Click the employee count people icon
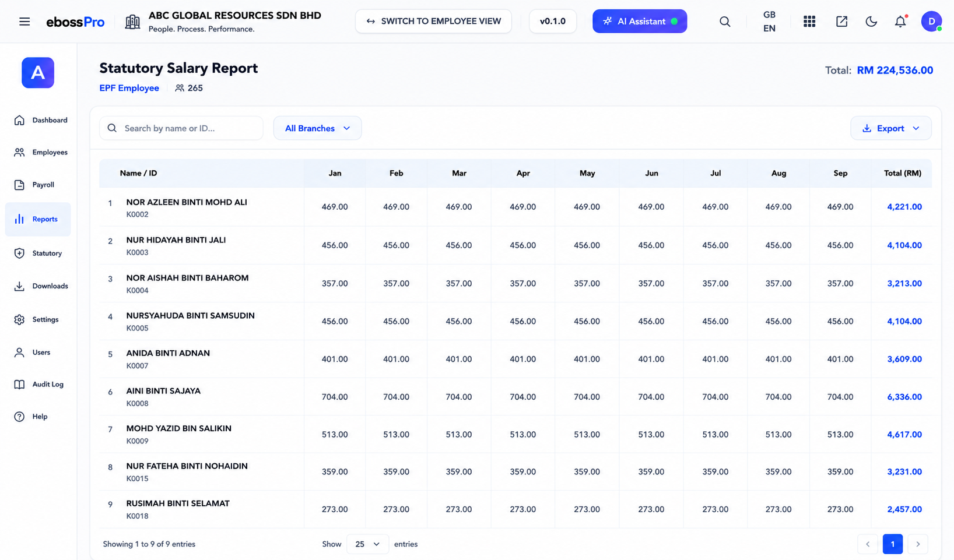The width and height of the screenshot is (954, 560). [x=180, y=88]
